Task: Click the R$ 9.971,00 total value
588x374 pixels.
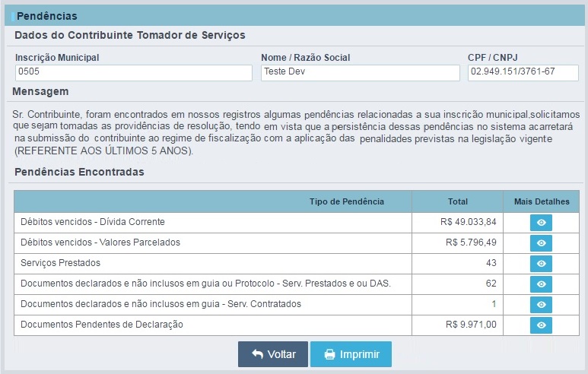Action: click(471, 325)
